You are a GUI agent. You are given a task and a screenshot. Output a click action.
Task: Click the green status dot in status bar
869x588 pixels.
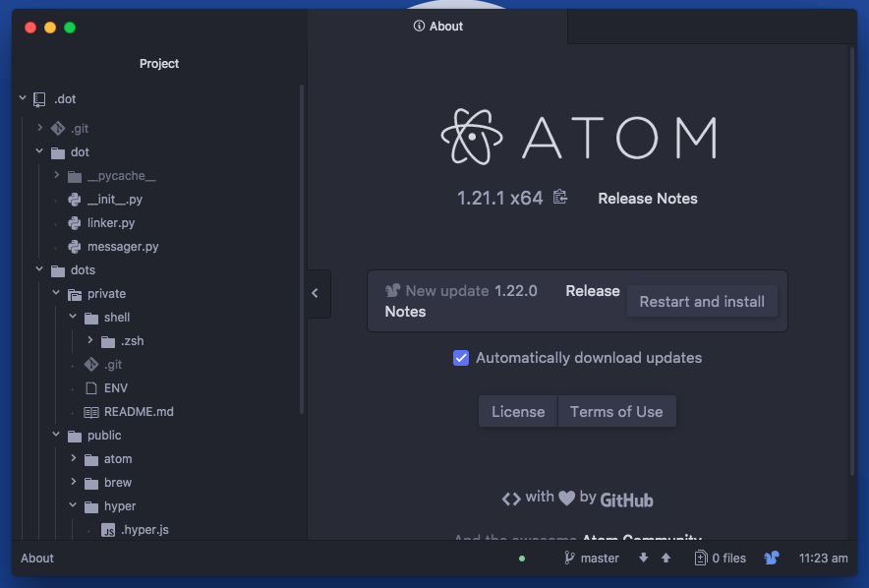[521, 557]
